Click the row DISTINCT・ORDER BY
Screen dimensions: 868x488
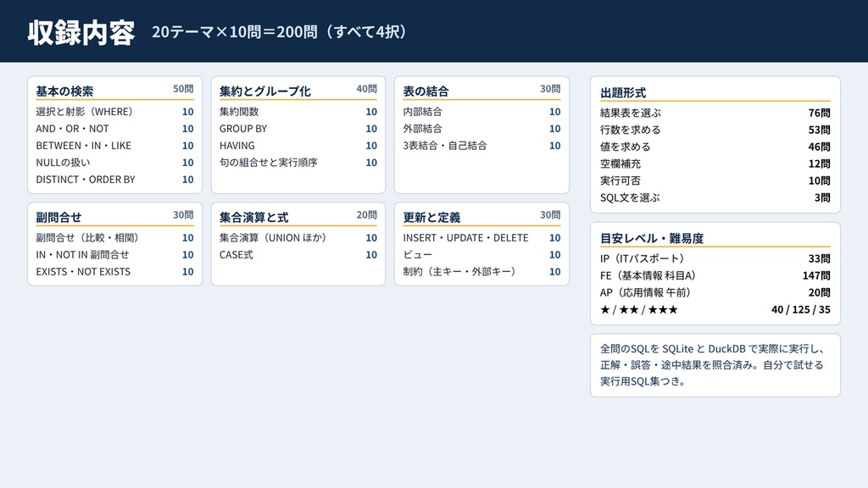(114, 180)
